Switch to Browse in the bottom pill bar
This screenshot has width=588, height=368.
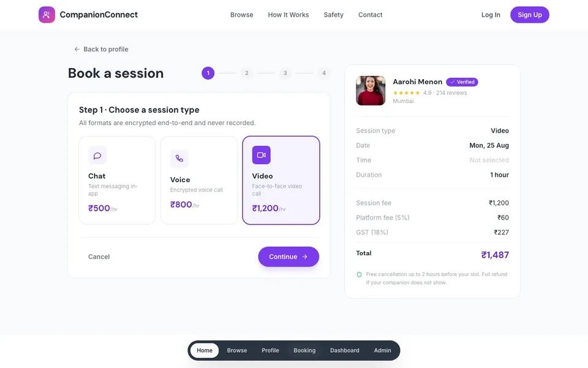point(237,350)
